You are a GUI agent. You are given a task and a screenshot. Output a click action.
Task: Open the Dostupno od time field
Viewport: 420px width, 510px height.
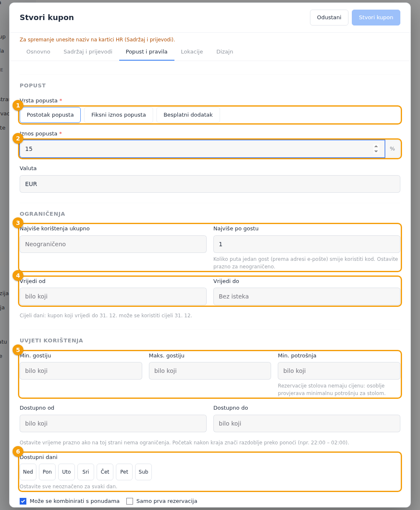(113, 423)
